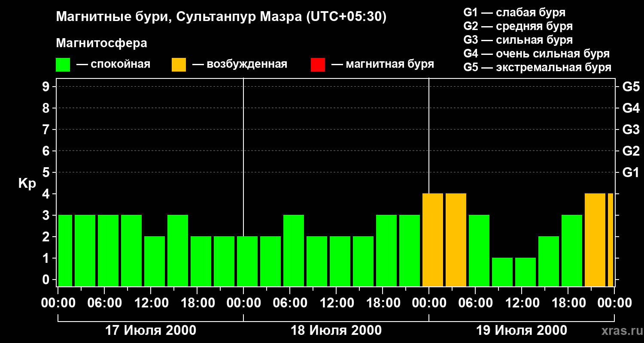The width and height of the screenshot is (644, 343).
Task: Click the "Магнитосфера" heading
Action: [x=102, y=43]
